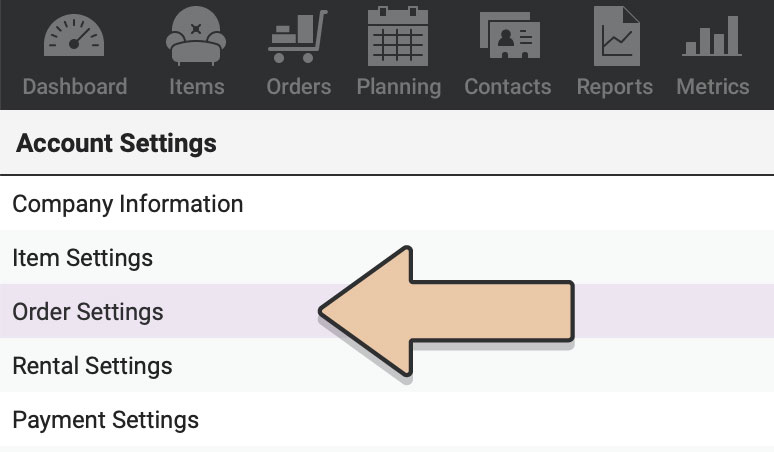774x452 pixels.
Task: Choose Rental Settings from the list
Action: tap(387, 365)
